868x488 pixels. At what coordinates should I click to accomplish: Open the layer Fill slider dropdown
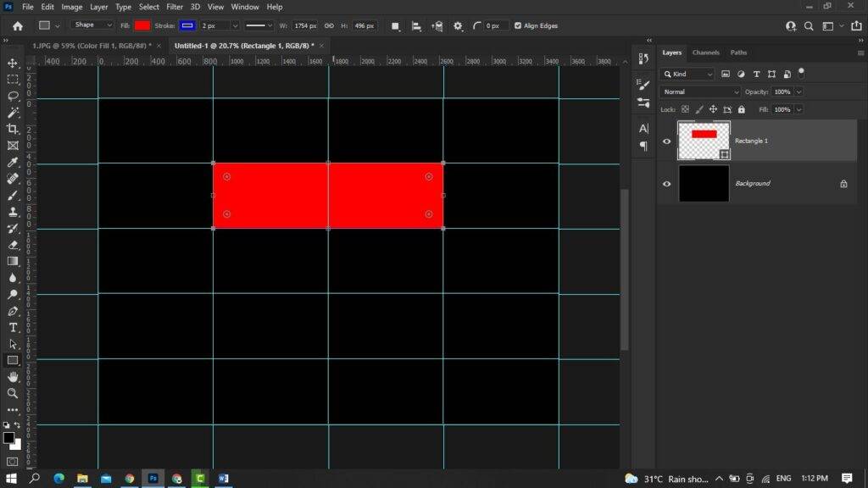coord(798,109)
